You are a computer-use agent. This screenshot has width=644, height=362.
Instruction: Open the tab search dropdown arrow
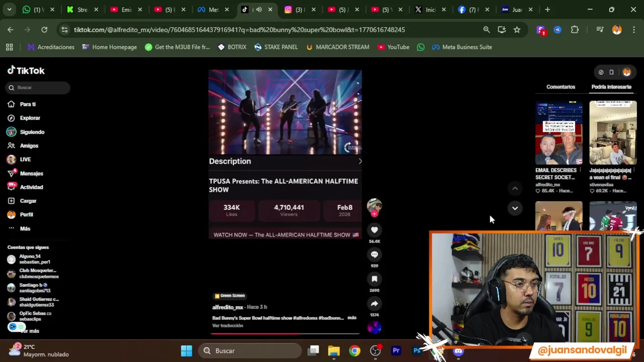(10, 10)
